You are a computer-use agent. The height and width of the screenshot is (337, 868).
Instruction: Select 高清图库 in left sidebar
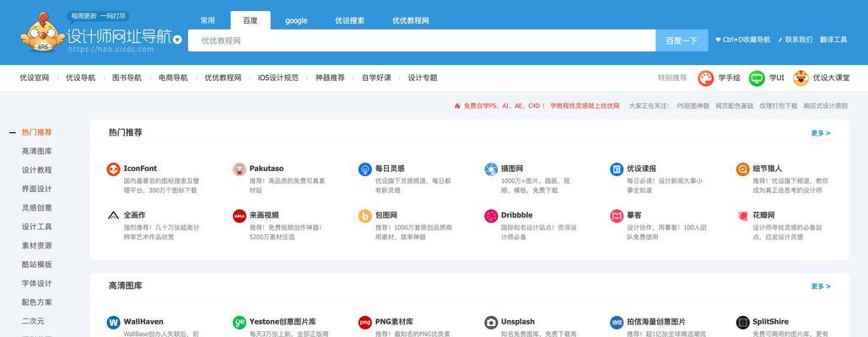[36, 152]
